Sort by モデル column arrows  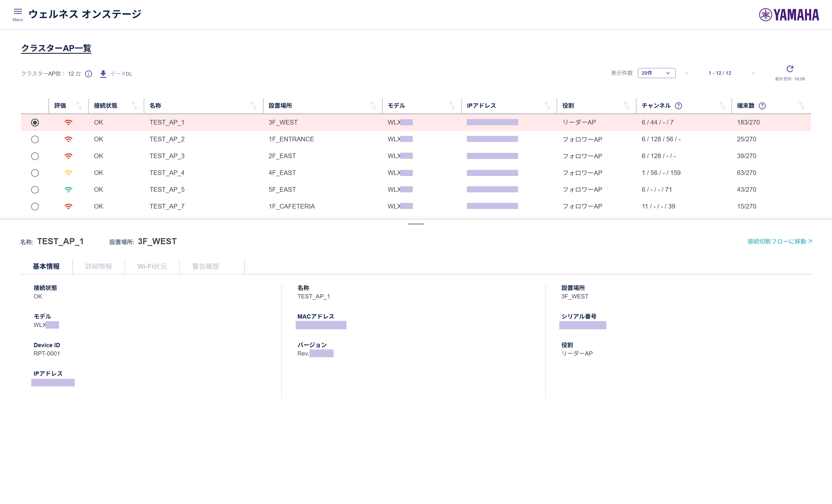click(x=452, y=106)
